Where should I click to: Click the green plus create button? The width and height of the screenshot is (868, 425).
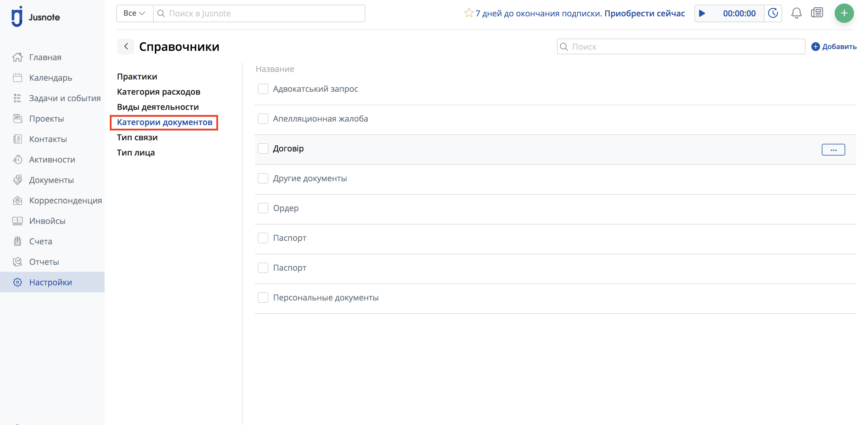pyautogui.click(x=844, y=13)
